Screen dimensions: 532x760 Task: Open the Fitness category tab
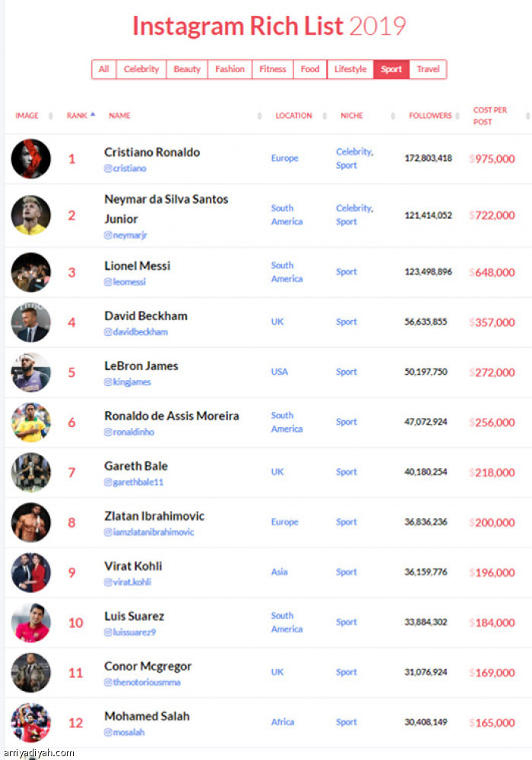tap(273, 69)
